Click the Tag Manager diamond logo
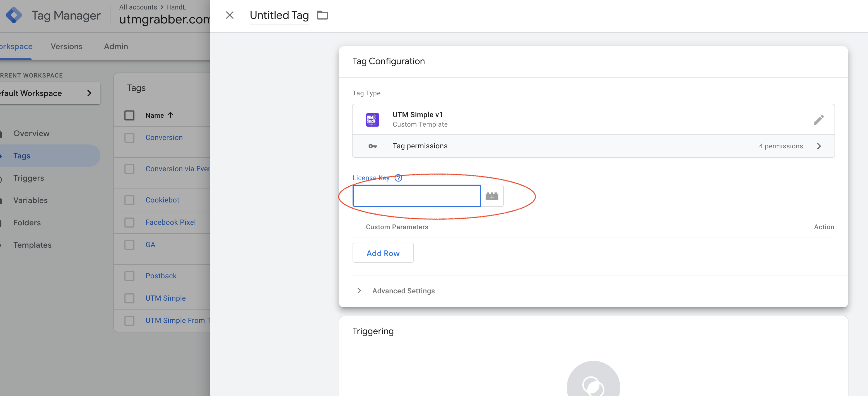This screenshot has height=396, width=868. (x=14, y=15)
